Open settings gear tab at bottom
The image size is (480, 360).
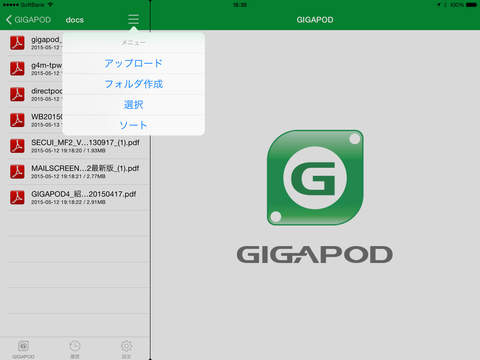pyautogui.click(x=126, y=349)
